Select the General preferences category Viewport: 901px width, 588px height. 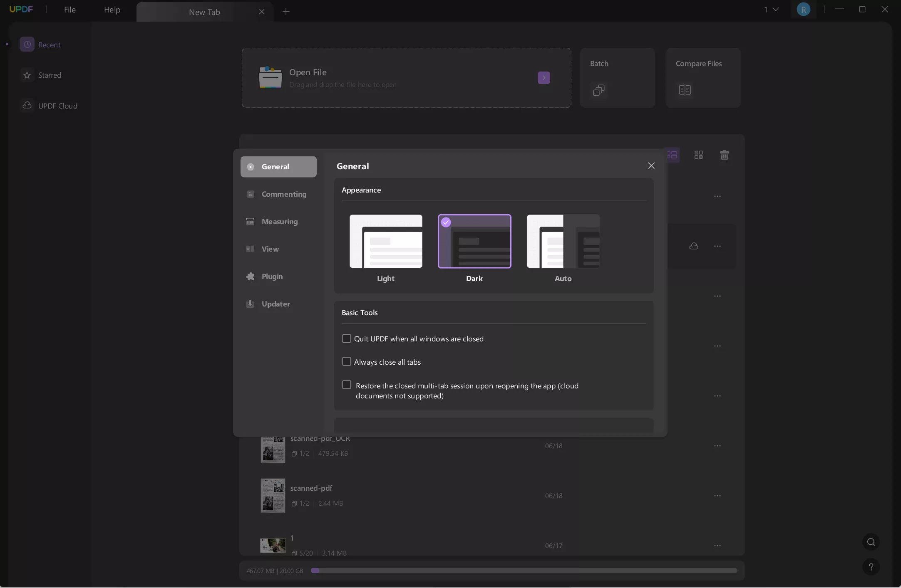tap(278, 167)
